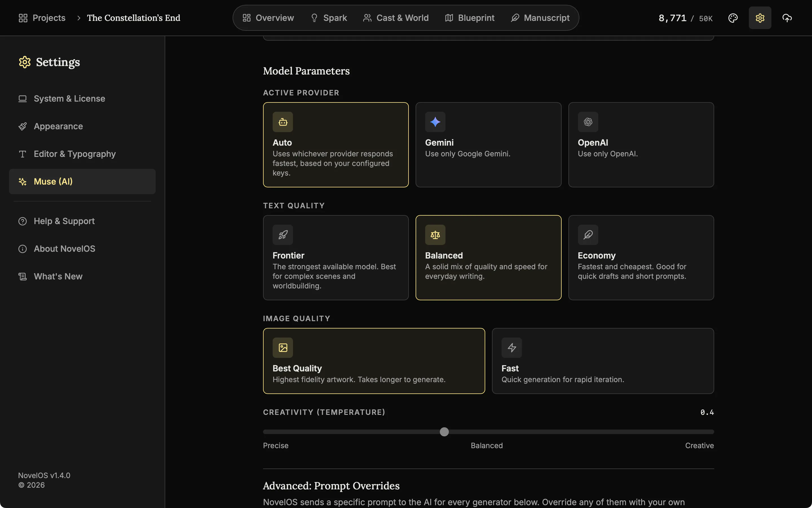The height and width of the screenshot is (508, 812).
Task: Select the Muse (AI) settings section
Action: (82, 181)
